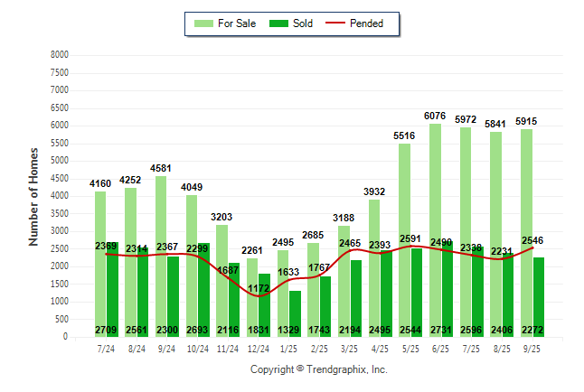
Task: Click the light green For Sale legend swatch
Action: click(202, 23)
